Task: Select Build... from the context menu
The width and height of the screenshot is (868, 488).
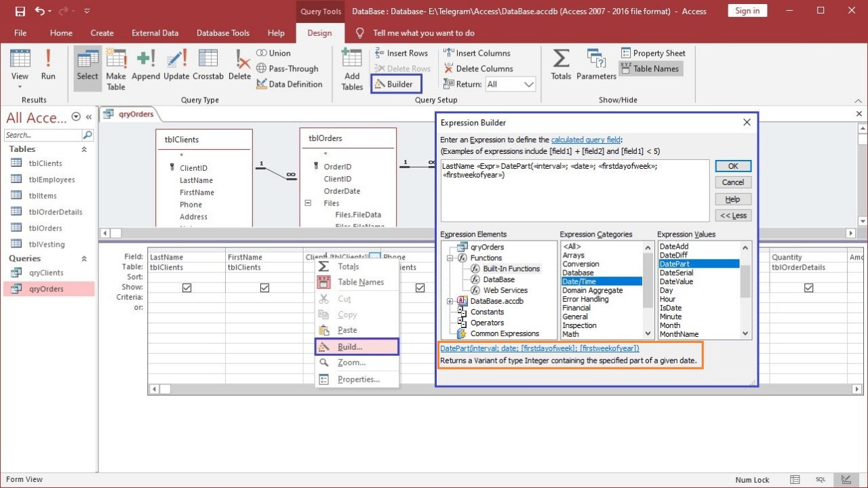Action: coord(357,347)
